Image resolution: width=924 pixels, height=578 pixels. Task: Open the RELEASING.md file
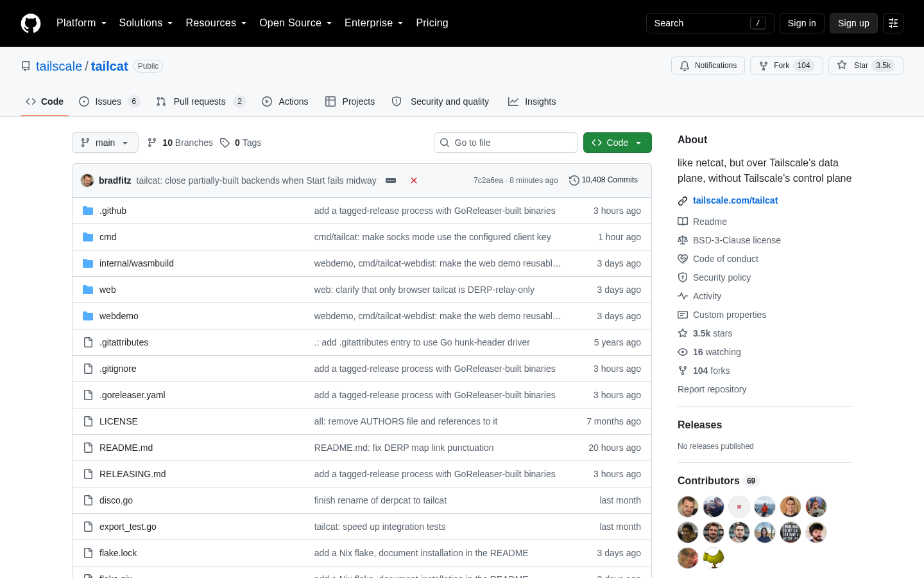[x=132, y=474]
